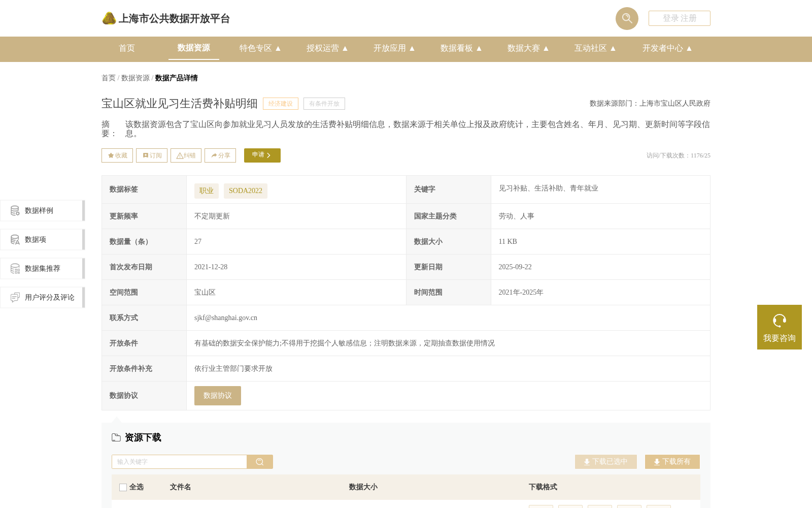812x508 pixels.
Task: Click the 订阅 subscribe button
Action: [x=152, y=155]
